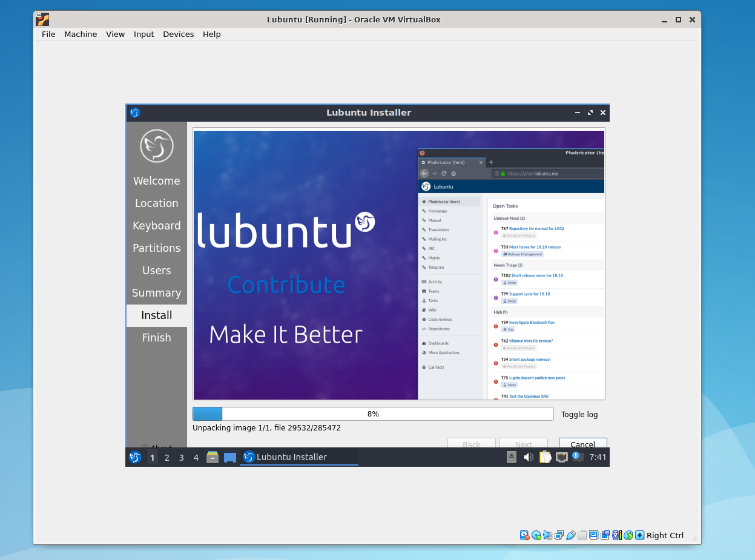Open the File menu
The image size is (755, 560).
[48, 35]
